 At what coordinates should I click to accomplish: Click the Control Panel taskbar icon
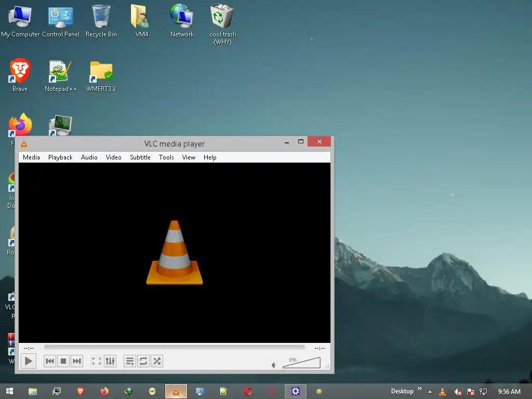pos(200,391)
